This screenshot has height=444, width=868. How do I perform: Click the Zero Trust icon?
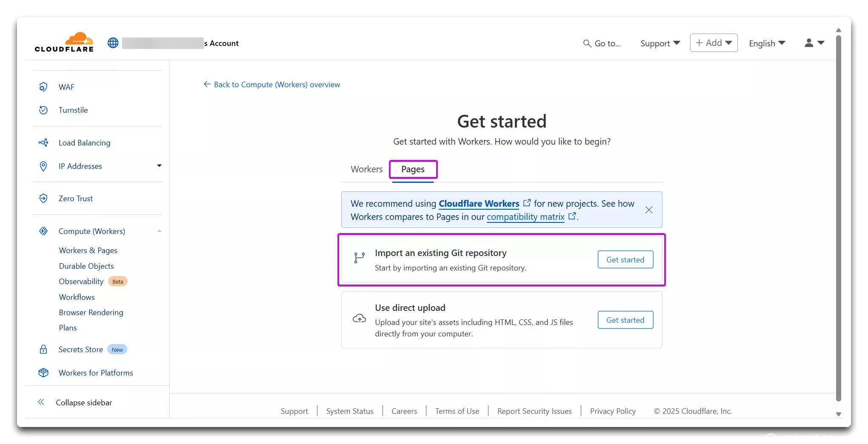tap(43, 198)
